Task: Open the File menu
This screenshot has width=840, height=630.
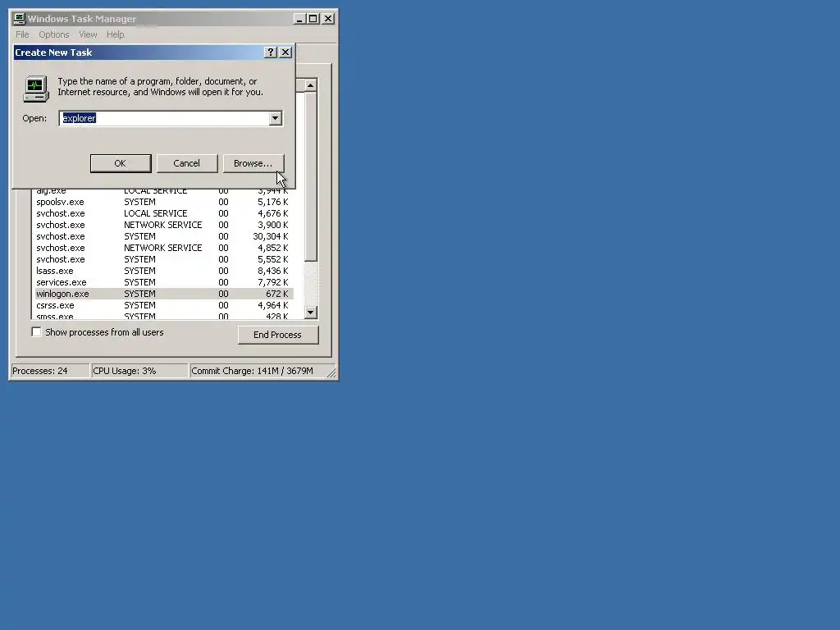Action: pos(22,34)
